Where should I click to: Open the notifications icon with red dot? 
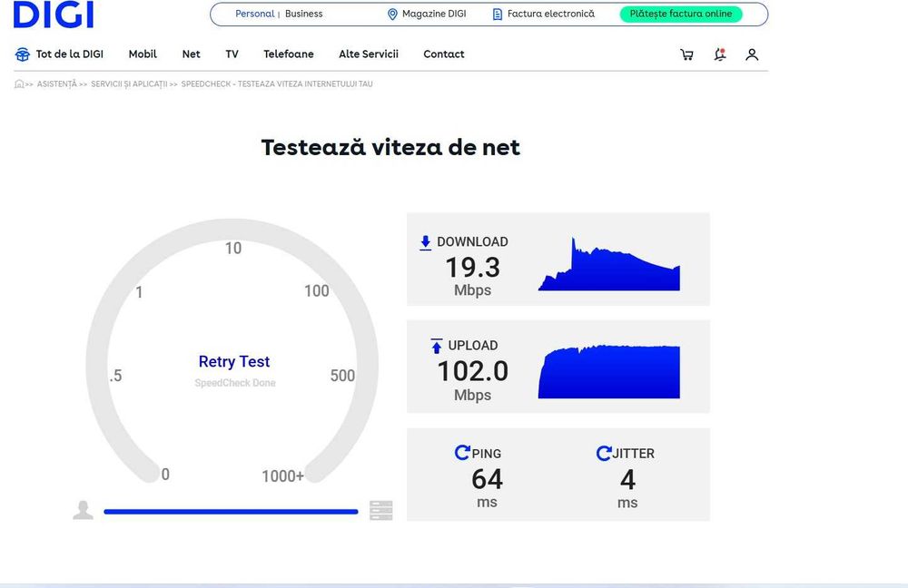click(x=720, y=54)
